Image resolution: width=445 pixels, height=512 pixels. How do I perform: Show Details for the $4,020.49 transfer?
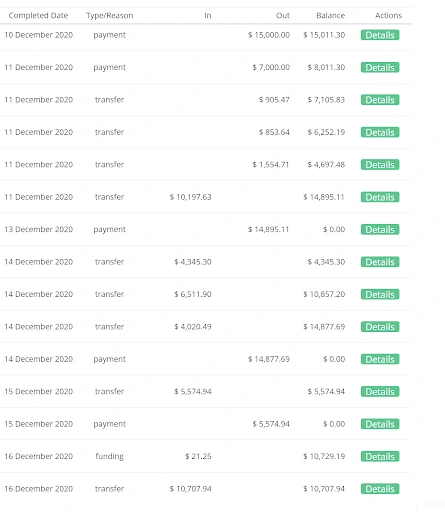[x=380, y=327]
